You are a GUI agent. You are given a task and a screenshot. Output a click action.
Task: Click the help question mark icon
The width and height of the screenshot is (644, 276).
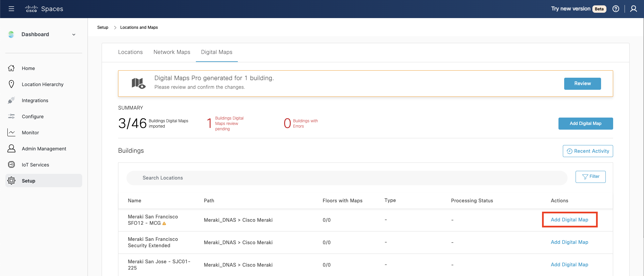coord(616,9)
